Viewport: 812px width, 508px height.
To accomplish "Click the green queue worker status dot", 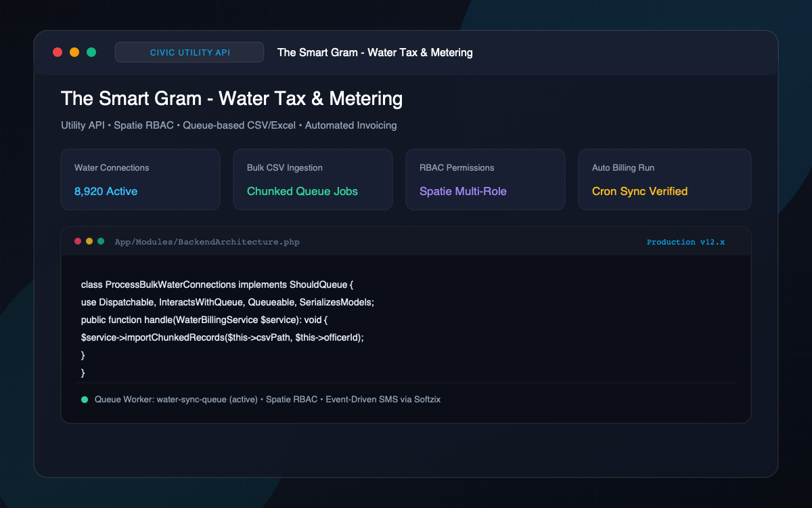I will [85, 400].
